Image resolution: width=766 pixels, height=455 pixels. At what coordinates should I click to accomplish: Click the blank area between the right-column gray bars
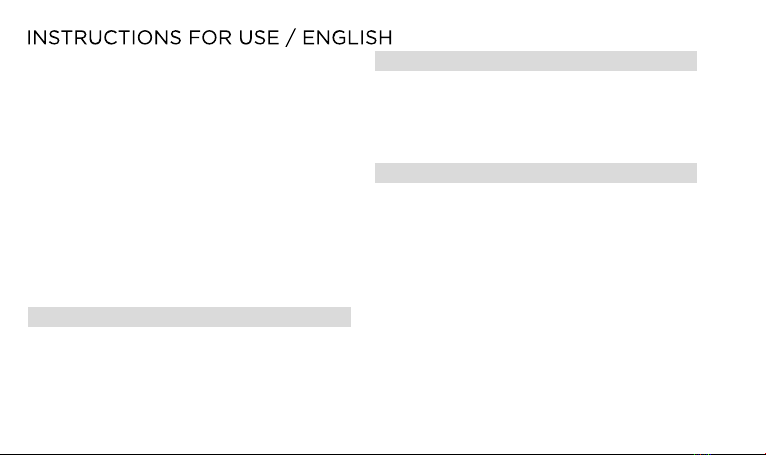tap(536, 117)
